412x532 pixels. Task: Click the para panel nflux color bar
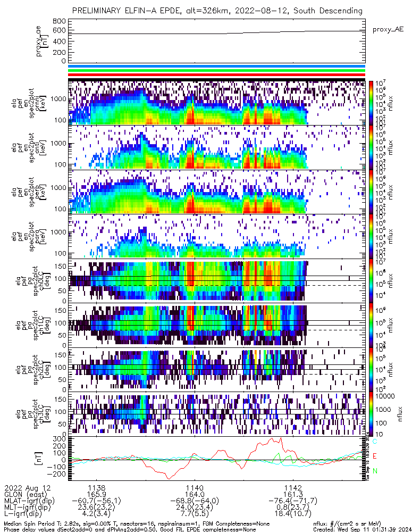point(371,236)
